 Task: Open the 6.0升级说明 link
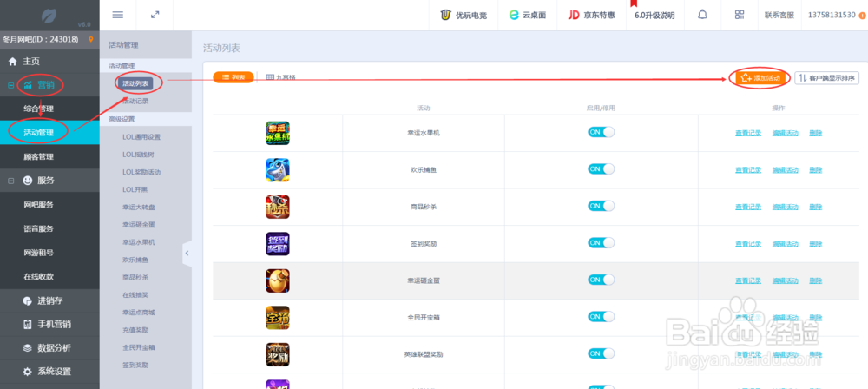[x=654, y=16]
